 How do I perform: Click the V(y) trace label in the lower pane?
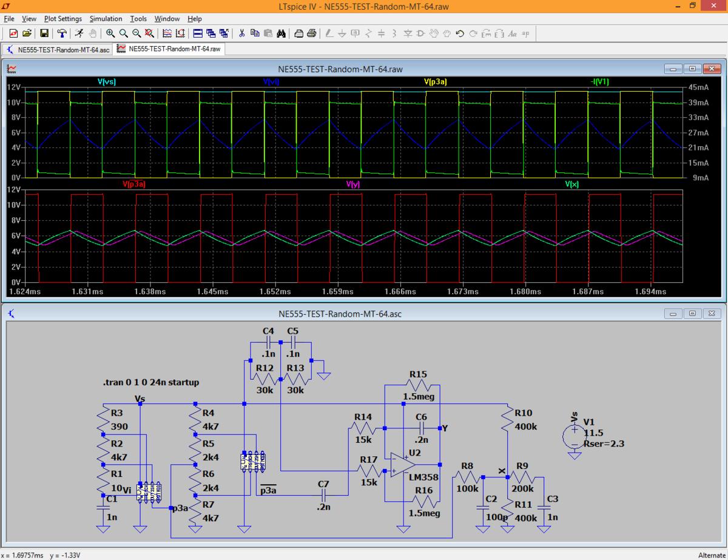[x=352, y=184]
